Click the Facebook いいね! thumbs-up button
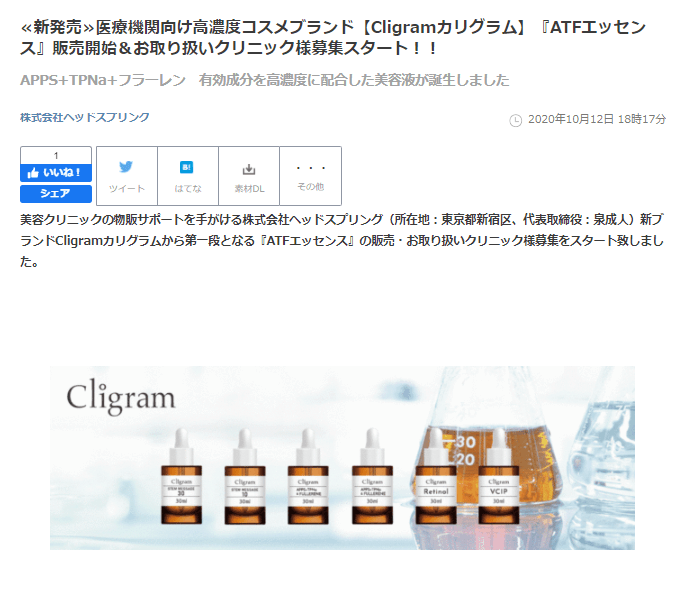Viewport: 684px width, 594px height. [56, 173]
